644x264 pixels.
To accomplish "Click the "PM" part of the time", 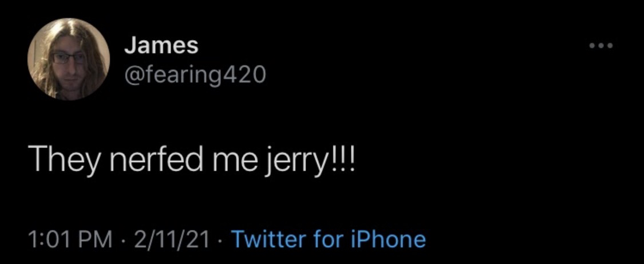I will [x=97, y=239].
